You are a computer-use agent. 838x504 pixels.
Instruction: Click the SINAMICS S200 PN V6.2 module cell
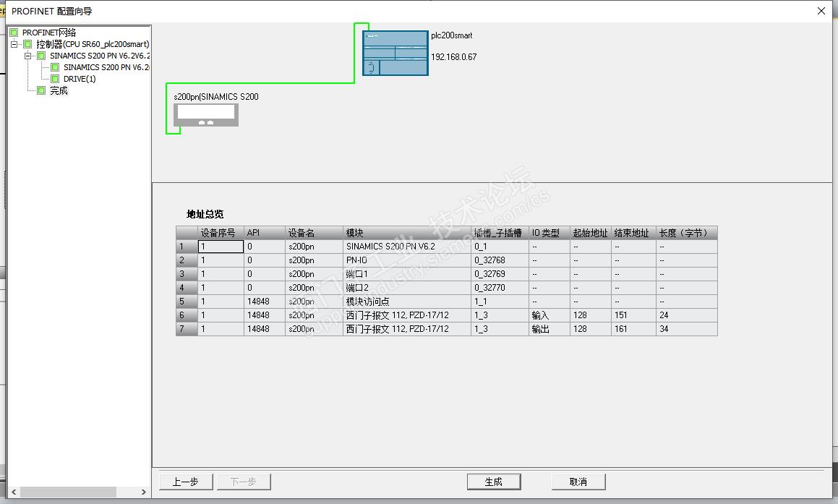(407, 247)
